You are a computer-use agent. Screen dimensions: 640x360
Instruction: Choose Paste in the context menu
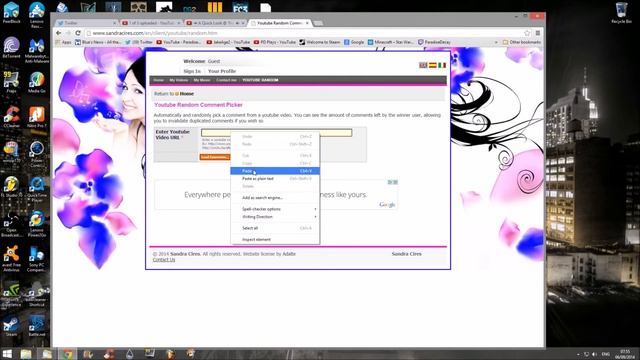275,171
